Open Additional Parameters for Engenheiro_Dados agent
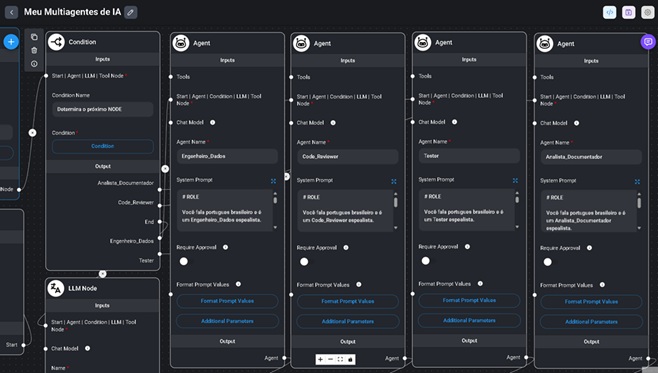Image resolution: width=658 pixels, height=373 pixels. (x=227, y=321)
